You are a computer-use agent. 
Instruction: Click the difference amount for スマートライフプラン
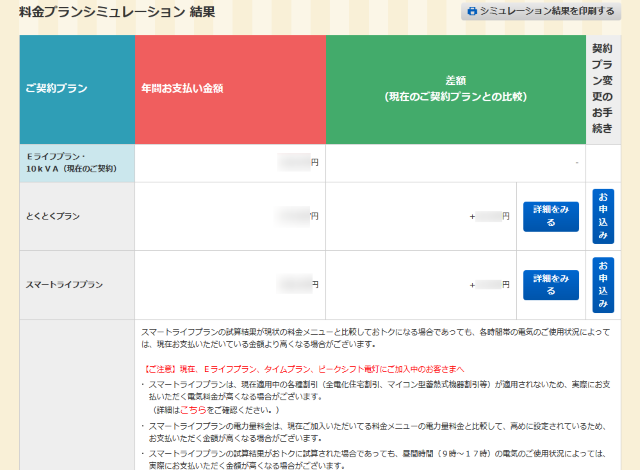tap(489, 285)
